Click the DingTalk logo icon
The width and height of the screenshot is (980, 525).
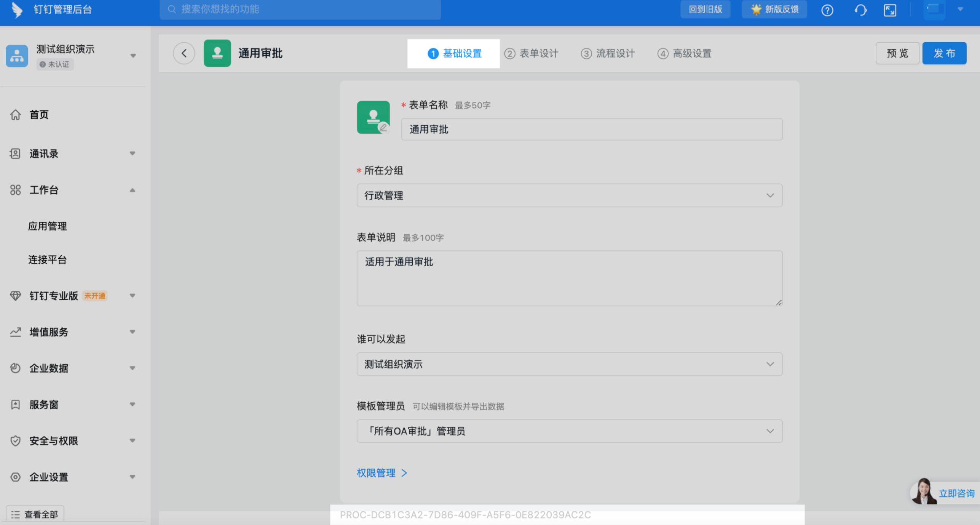point(16,10)
